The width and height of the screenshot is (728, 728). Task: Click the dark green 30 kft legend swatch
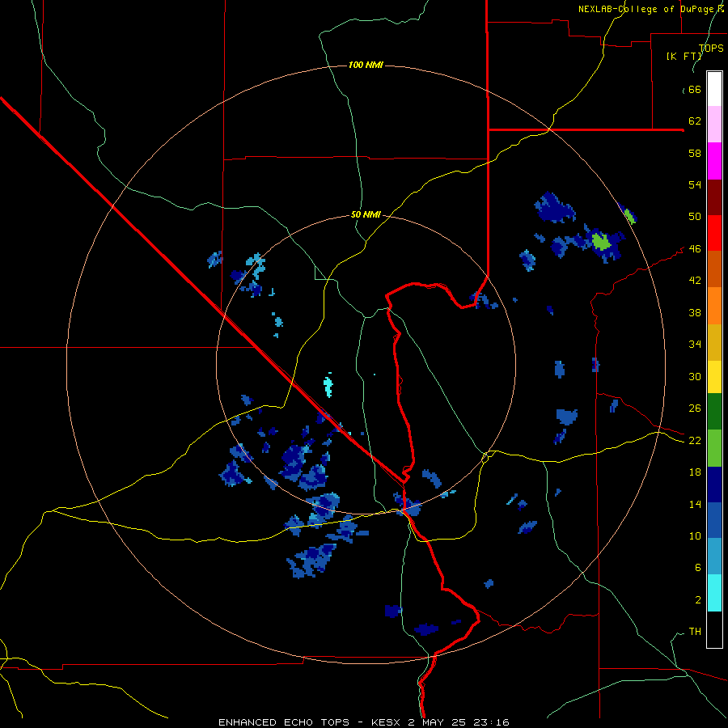[714, 412]
